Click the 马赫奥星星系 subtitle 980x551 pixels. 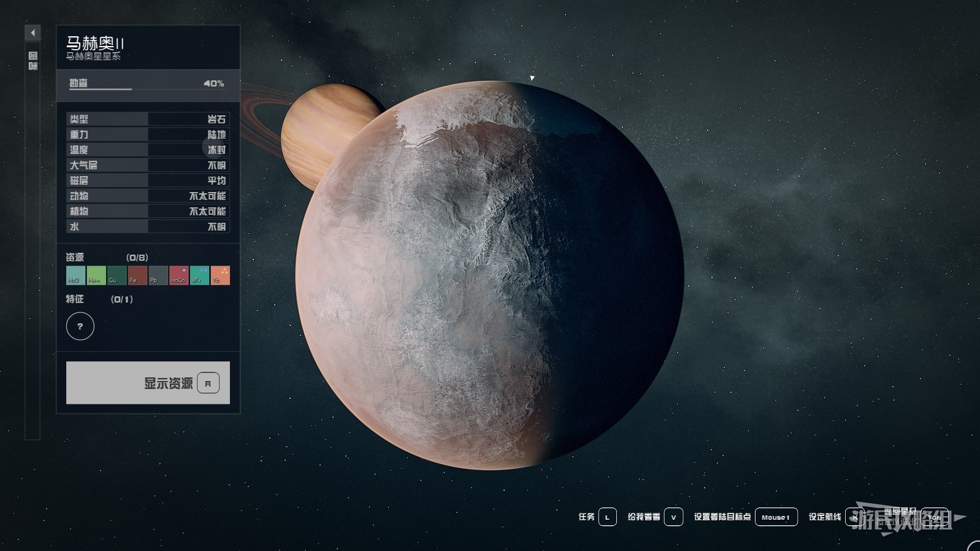(x=93, y=56)
